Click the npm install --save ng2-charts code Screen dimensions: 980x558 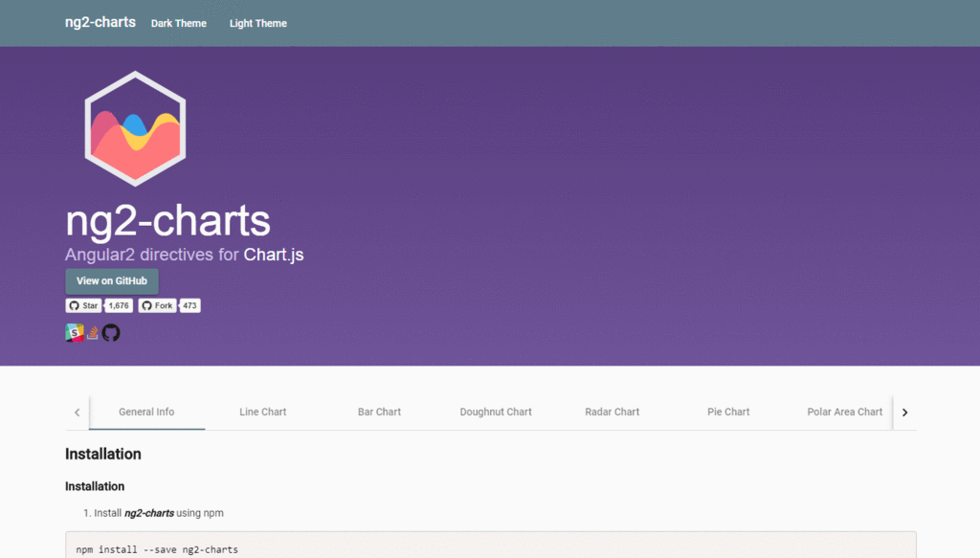[157, 550]
